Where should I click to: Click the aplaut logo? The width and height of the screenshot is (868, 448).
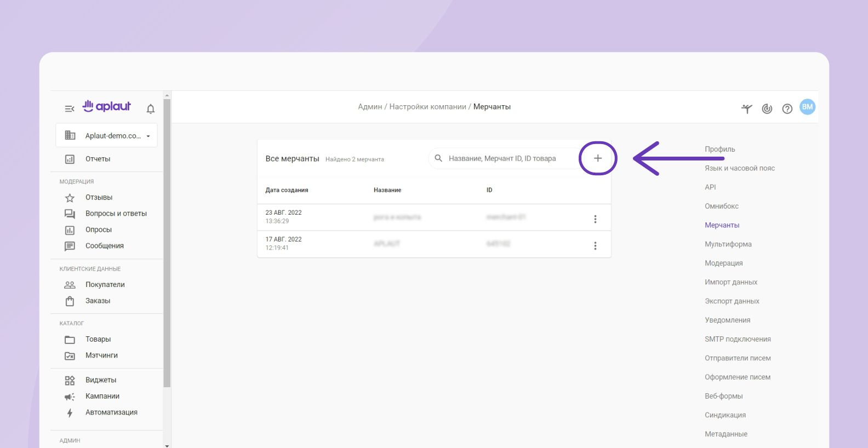coord(107,106)
